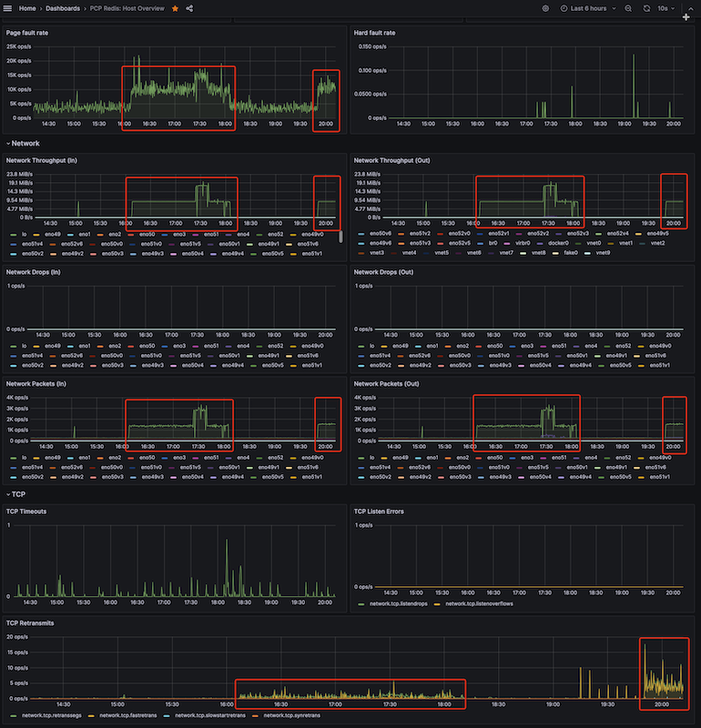701x728 pixels.
Task: Click 0.150 ops/s axis label on Hard fault rate
Action: tap(372, 47)
